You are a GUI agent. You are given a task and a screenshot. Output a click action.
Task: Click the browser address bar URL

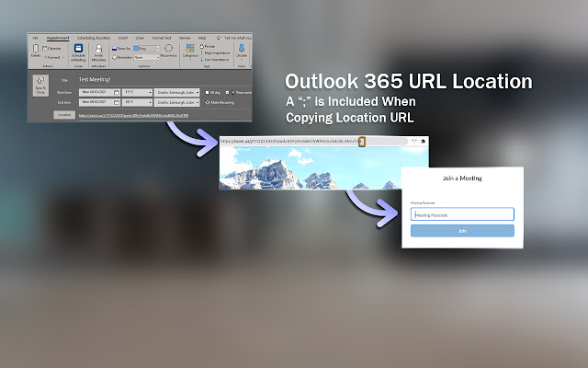pos(291,141)
